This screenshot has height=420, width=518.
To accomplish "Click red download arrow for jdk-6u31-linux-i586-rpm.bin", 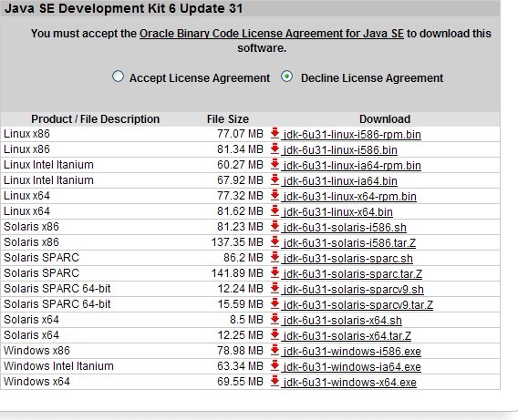I will 275,133.
